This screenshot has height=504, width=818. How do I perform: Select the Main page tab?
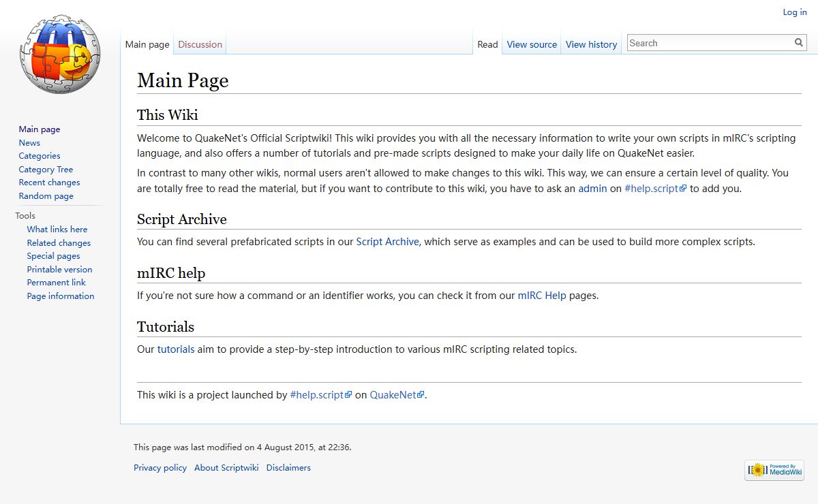[x=147, y=44]
